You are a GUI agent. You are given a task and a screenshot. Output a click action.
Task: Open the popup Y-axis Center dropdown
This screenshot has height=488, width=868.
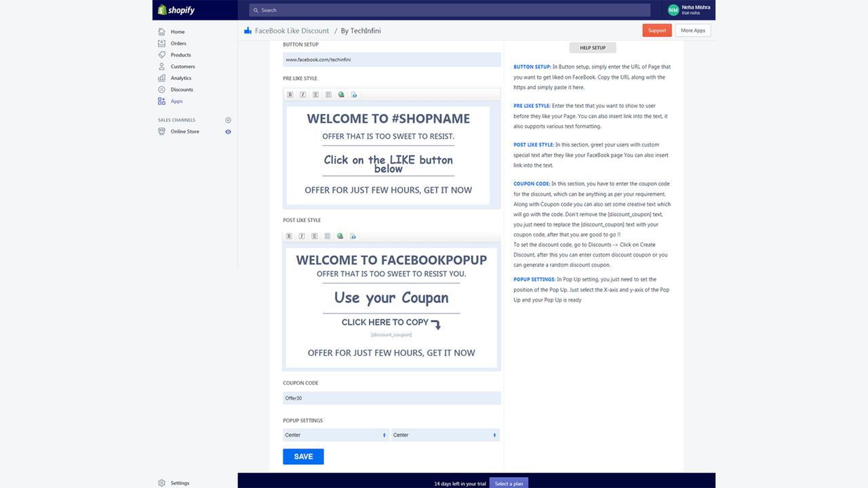point(445,435)
